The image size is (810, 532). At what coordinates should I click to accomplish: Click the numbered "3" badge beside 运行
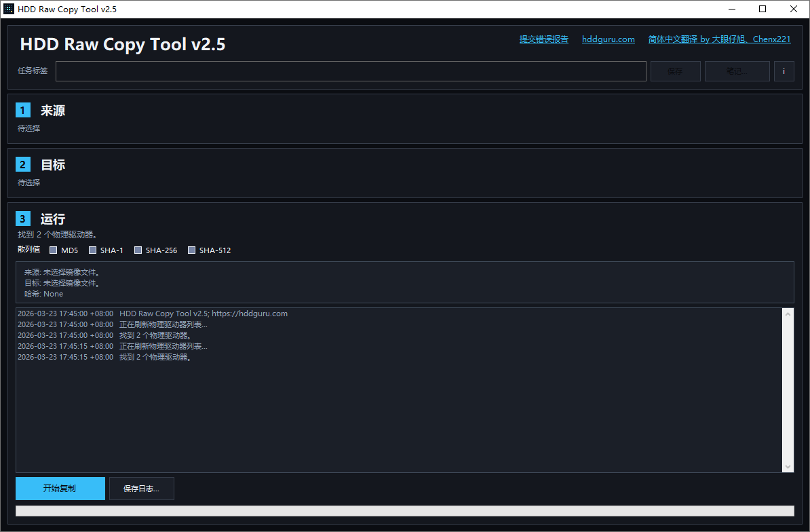point(22,218)
